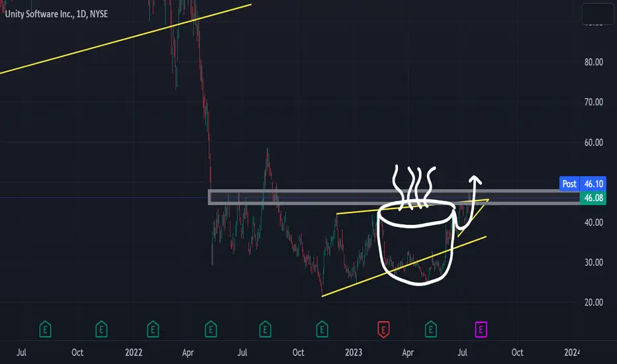
Task: Click the 2024 label on time axis
Action: [x=572, y=352]
